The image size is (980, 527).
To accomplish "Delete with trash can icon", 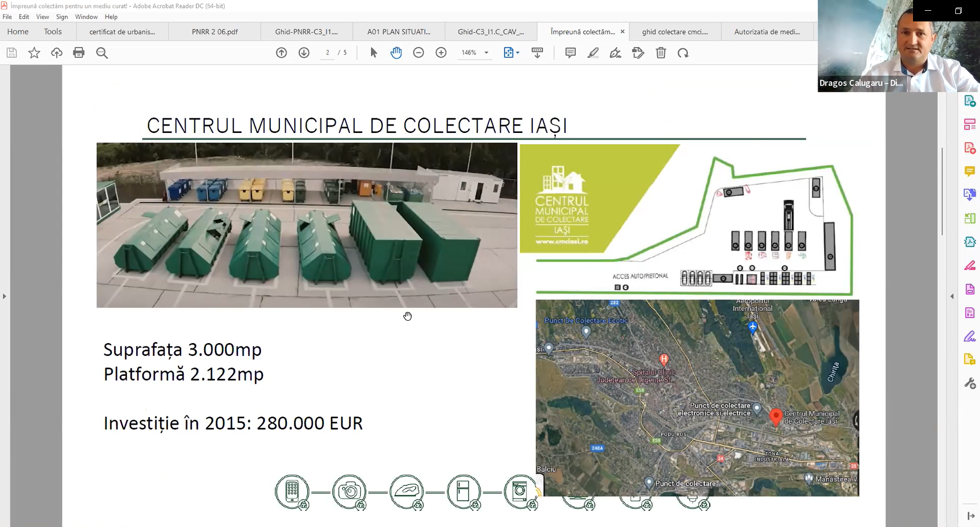I will tap(661, 53).
